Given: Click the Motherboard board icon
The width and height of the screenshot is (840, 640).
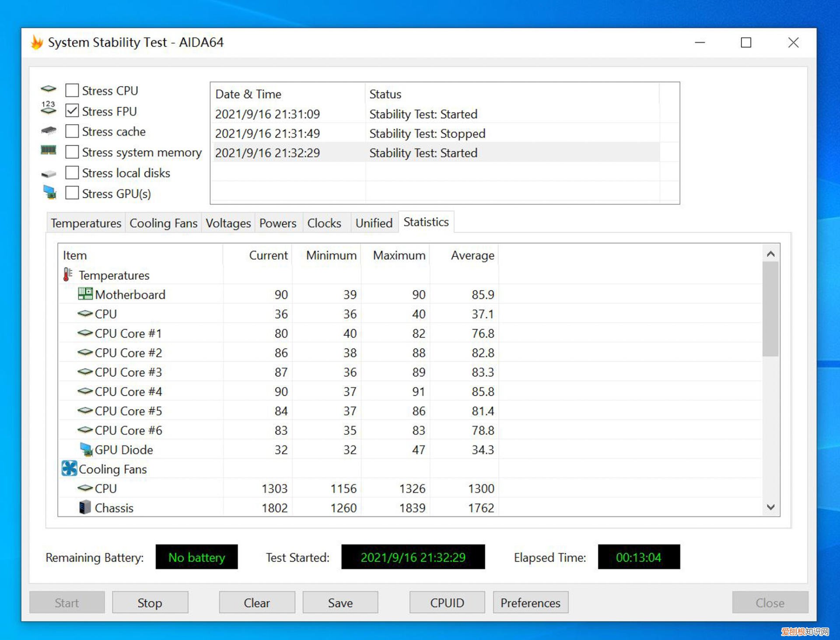Looking at the screenshot, I should 85,294.
